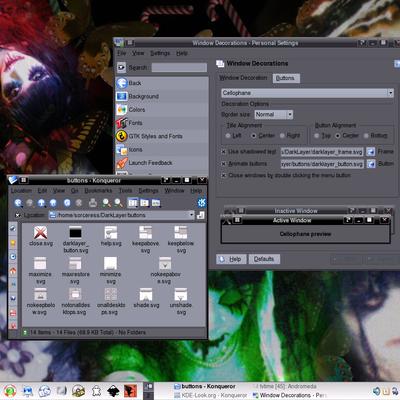
Task: Open the Background settings entry
Action: 162,96
